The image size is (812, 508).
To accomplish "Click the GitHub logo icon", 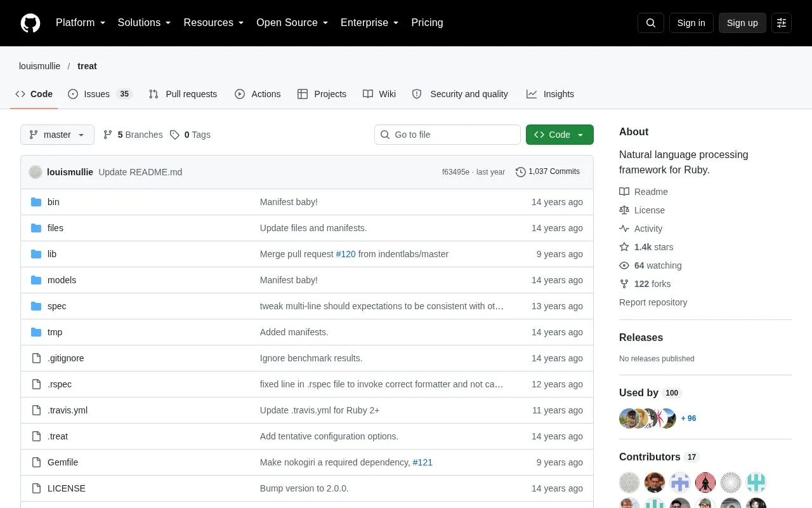I will click(30, 23).
